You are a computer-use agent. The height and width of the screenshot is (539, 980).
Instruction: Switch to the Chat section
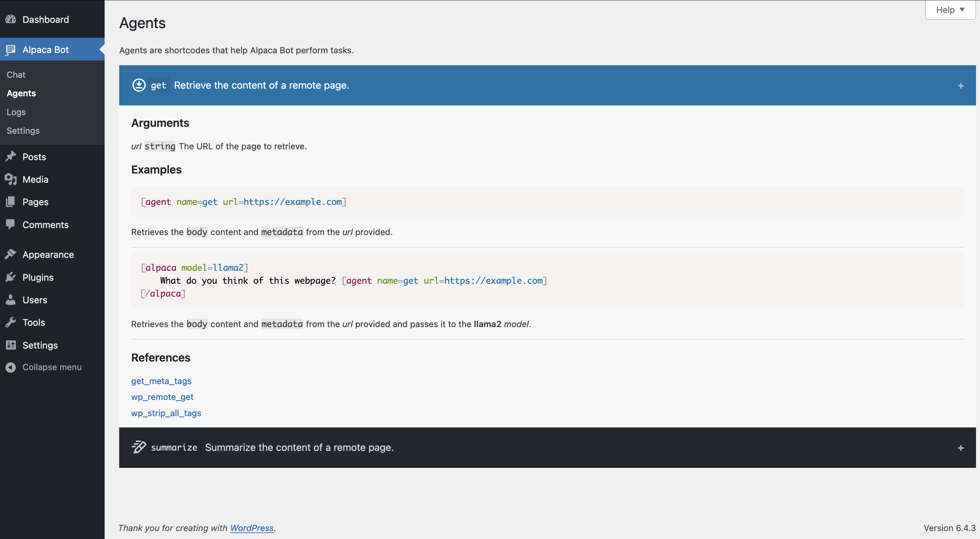coord(16,74)
